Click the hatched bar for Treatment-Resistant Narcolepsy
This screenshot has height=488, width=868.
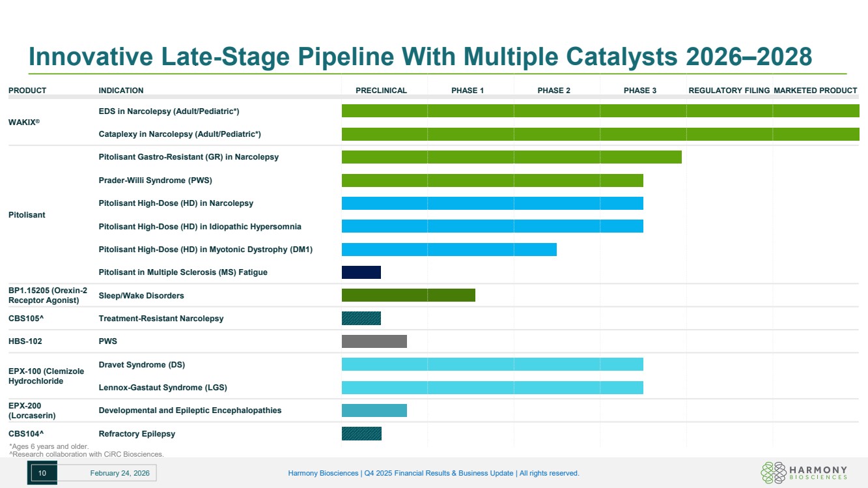(361, 319)
